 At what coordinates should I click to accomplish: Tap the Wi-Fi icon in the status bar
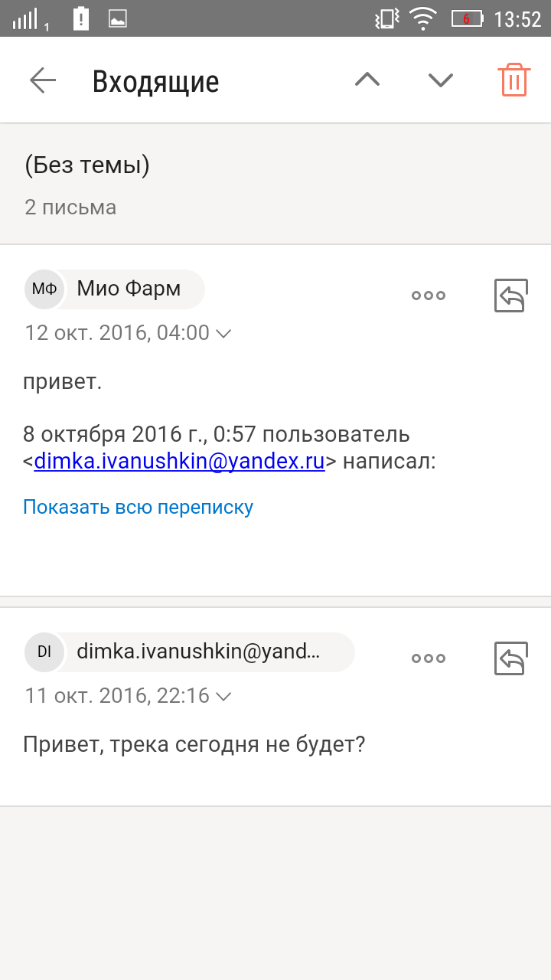(422, 18)
